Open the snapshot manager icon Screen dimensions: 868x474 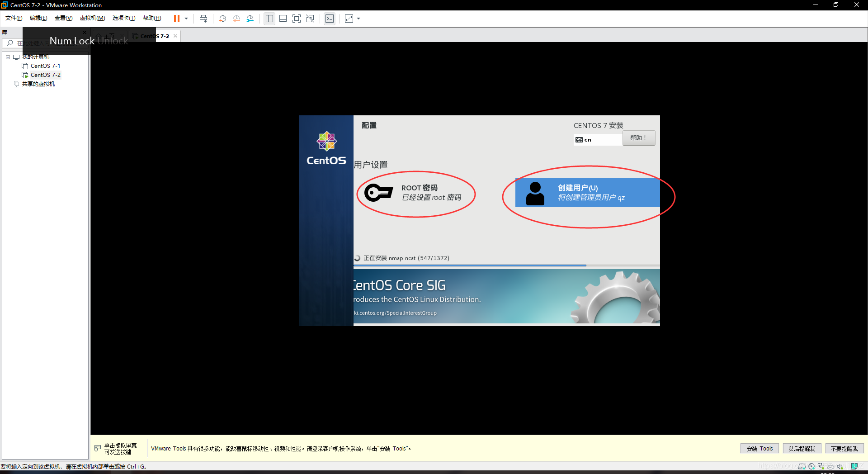(x=250, y=19)
